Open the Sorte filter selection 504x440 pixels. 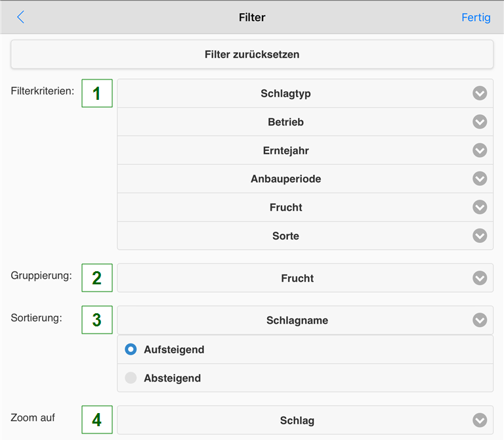click(x=285, y=236)
